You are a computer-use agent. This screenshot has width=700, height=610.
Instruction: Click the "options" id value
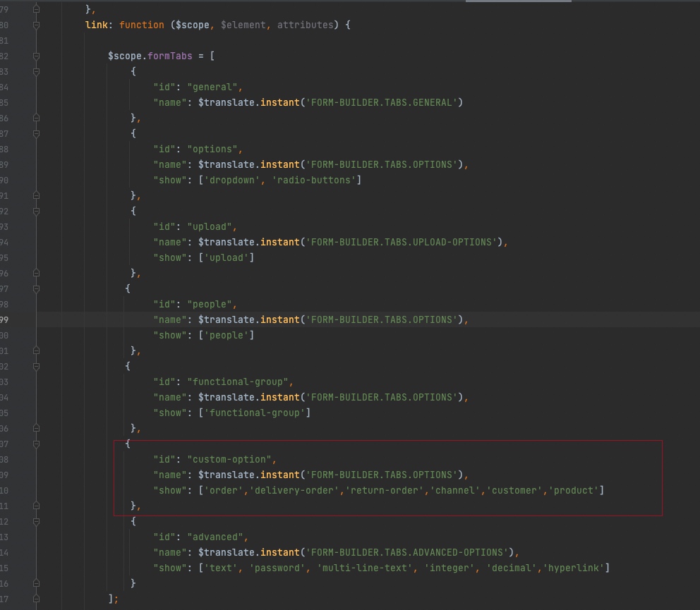[x=212, y=149]
